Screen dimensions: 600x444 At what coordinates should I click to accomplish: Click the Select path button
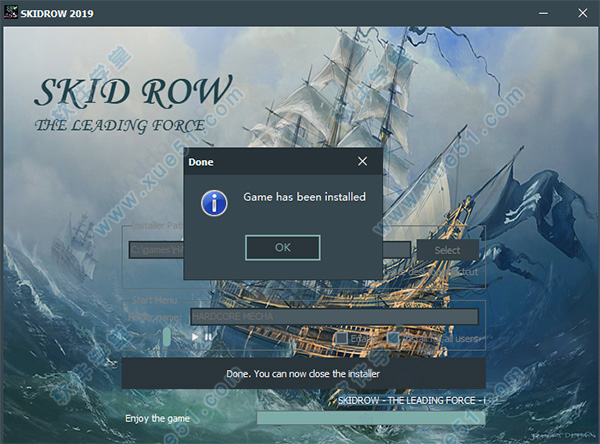click(447, 250)
